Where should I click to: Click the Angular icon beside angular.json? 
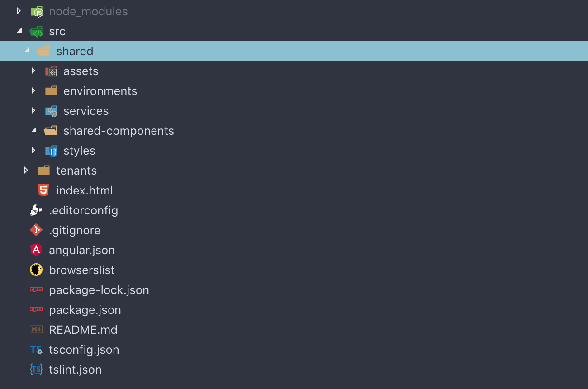pyautogui.click(x=36, y=250)
